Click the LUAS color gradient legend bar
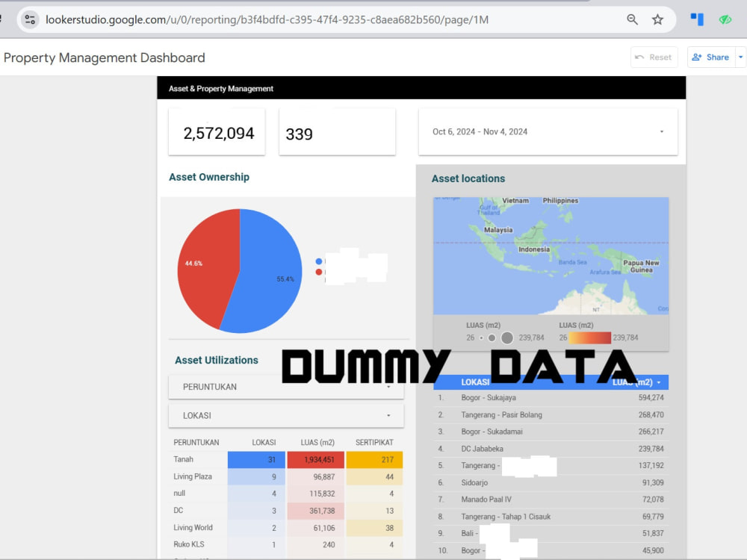Viewport: 747px width, 560px height. point(590,337)
